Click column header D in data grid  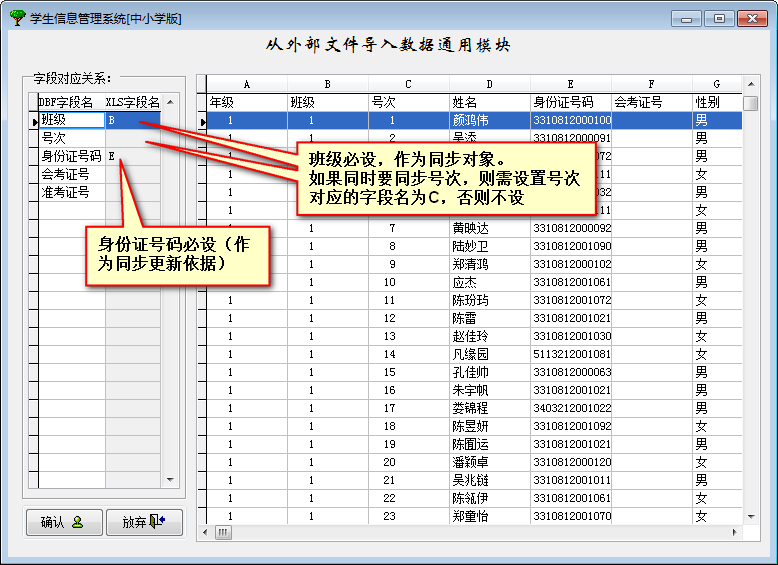(x=489, y=84)
